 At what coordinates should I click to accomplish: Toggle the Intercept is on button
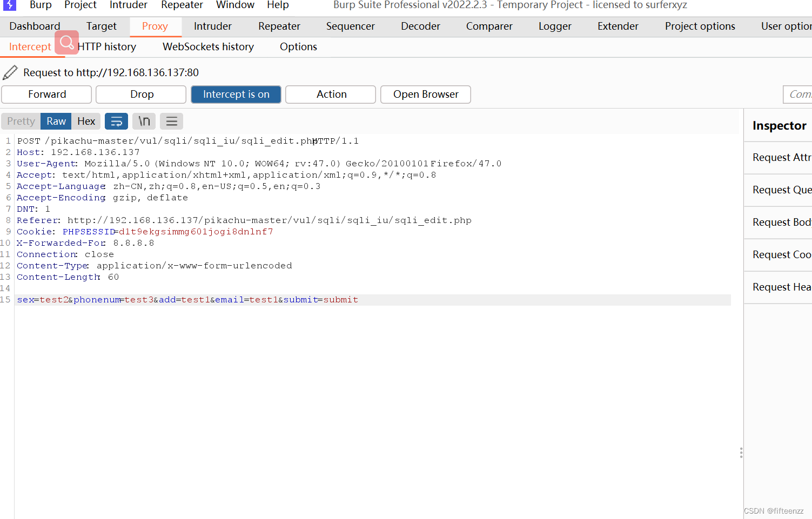coord(236,95)
